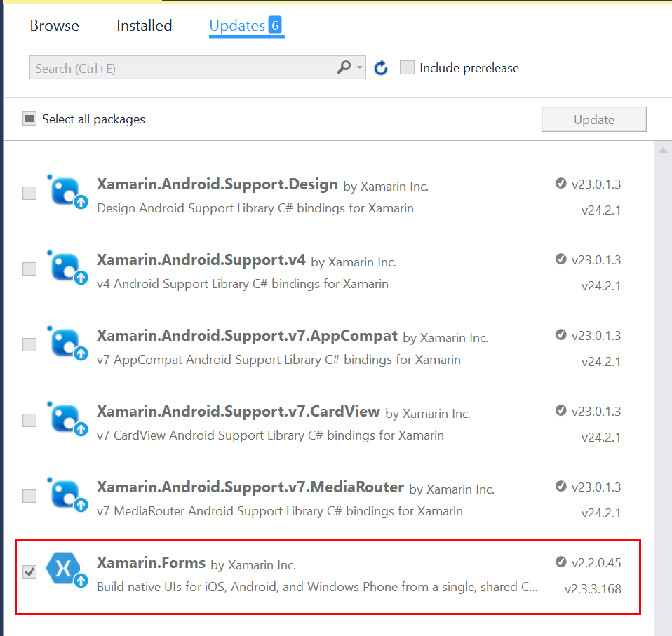
Task: Click the Design Android Support Library description
Action: [255, 208]
